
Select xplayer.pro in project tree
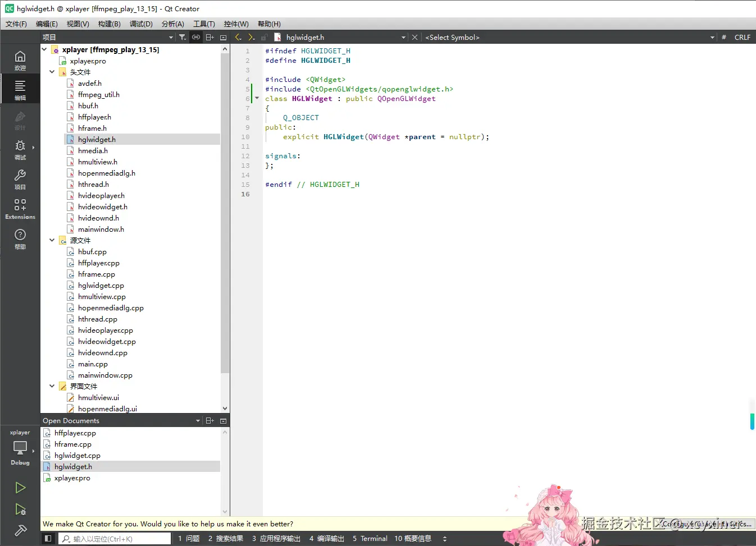pos(88,61)
